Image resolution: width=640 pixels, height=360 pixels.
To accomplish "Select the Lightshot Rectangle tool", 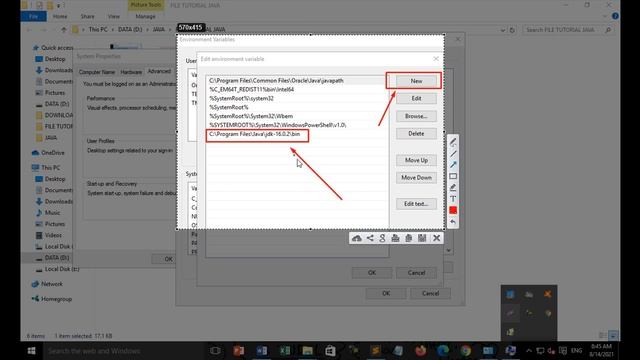I will [453, 176].
